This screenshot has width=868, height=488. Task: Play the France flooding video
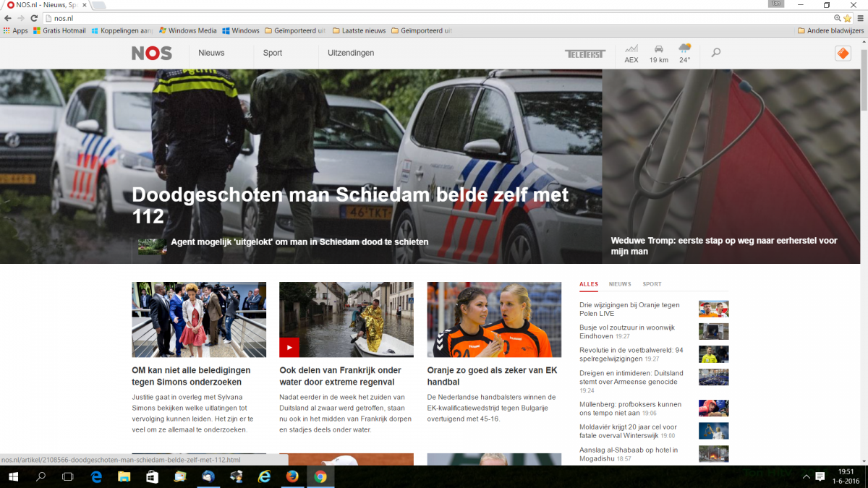289,347
